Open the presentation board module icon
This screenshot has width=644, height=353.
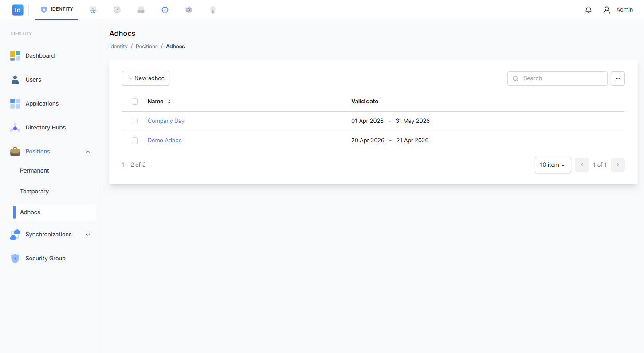point(93,10)
